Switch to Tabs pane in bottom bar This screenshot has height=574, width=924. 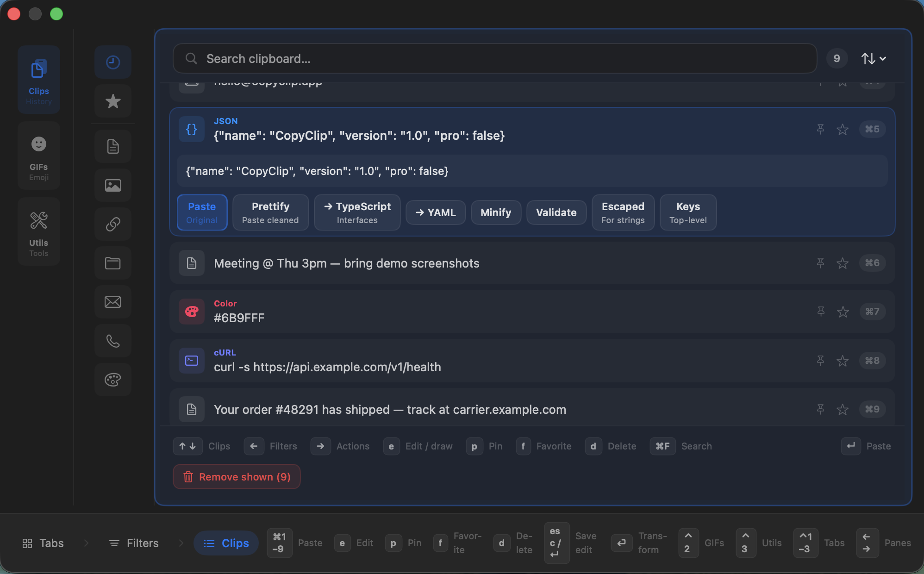pos(43,543)
